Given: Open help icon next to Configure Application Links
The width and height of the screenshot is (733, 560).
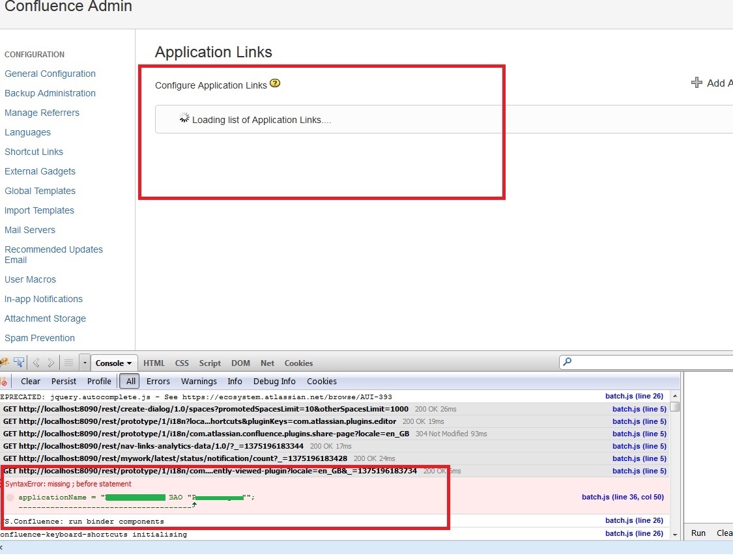Looking at the screenshot, I should tap(275, 83).
